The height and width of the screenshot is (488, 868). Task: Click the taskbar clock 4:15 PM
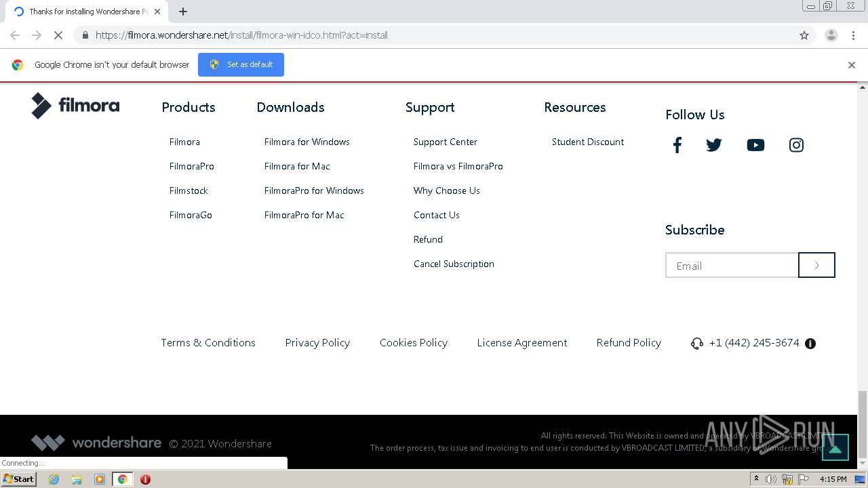click(x=833, y=479)
